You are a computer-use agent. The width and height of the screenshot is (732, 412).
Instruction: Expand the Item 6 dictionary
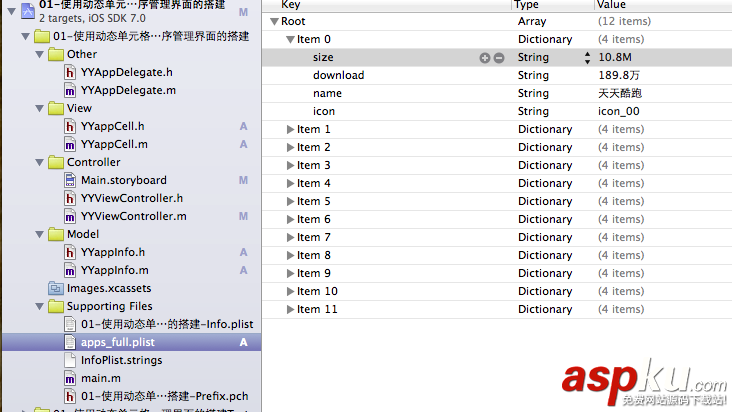(x=290, y=219)
